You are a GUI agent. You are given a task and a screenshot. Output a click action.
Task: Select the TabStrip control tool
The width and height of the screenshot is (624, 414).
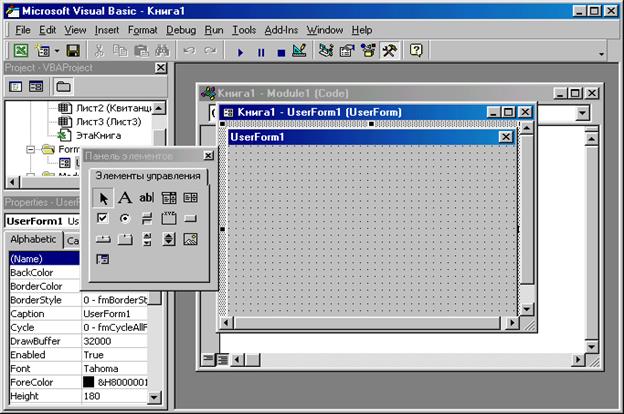coord(103,239)
